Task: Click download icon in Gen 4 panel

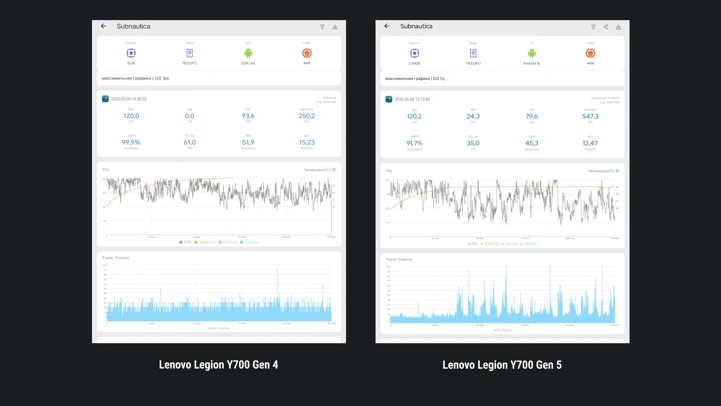Action: tap(335, 27)
